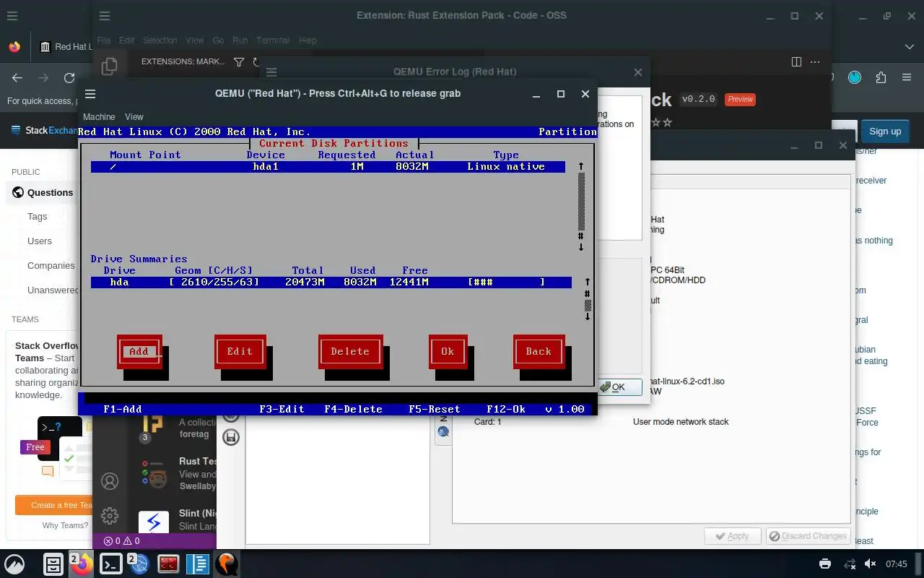Switch to Firefox in the taskbar
Screen dimensions: 924x578
(x=82, y=564)
